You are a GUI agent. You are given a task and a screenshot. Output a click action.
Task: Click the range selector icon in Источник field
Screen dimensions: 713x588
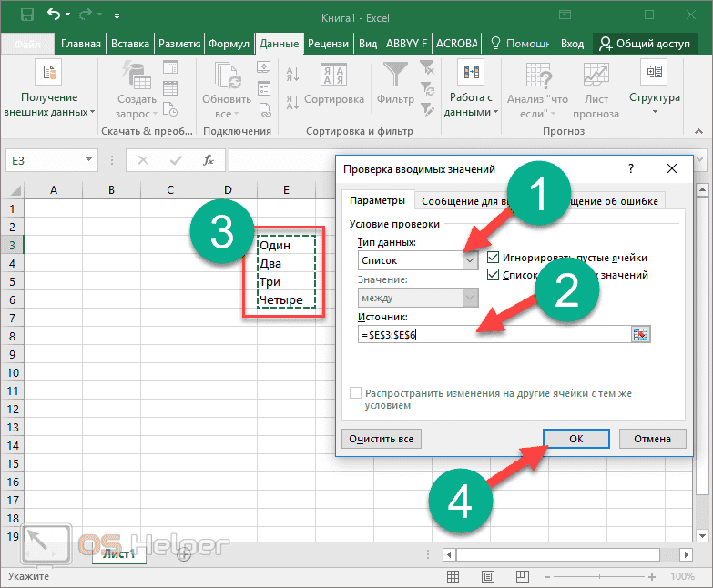[641, 334]
